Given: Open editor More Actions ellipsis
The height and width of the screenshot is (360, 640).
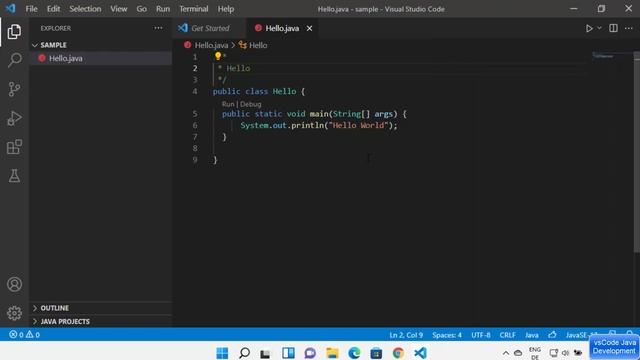Looking at the screenshot, I should pyautogui.click(x=629, y=28).
